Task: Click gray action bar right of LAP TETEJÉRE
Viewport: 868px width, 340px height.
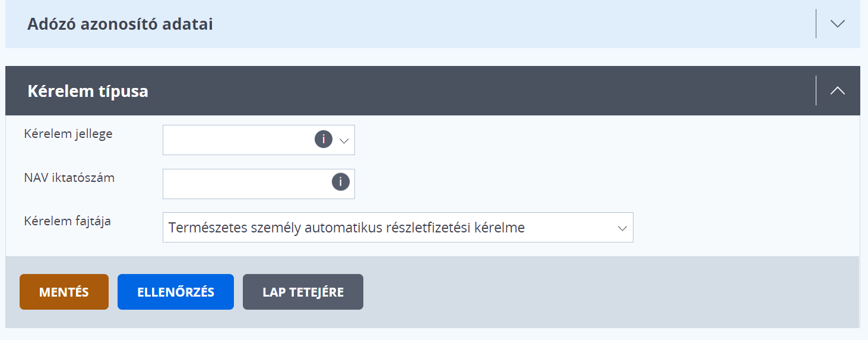Action: point(612,292)
